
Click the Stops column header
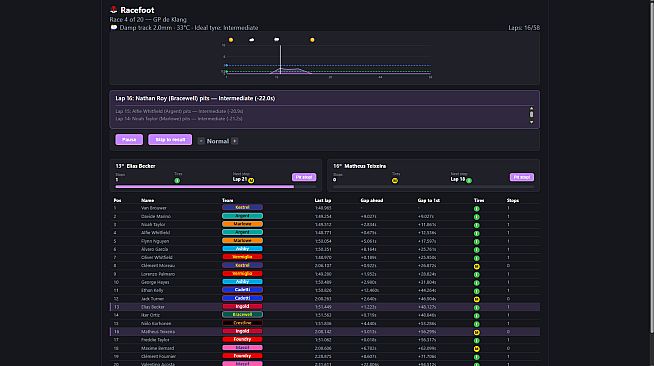tap(513, 201)
